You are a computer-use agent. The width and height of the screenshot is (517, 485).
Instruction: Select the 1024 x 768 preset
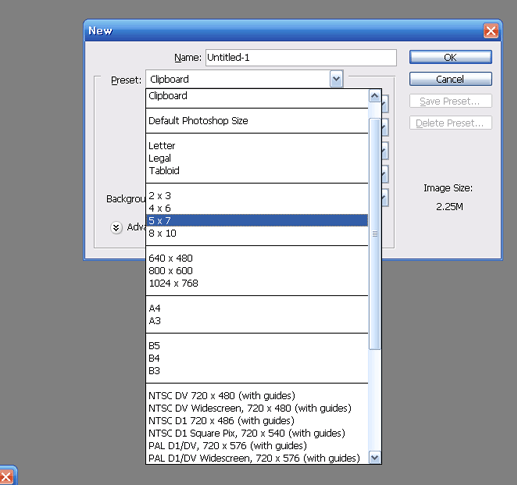[x=257, y=283]
